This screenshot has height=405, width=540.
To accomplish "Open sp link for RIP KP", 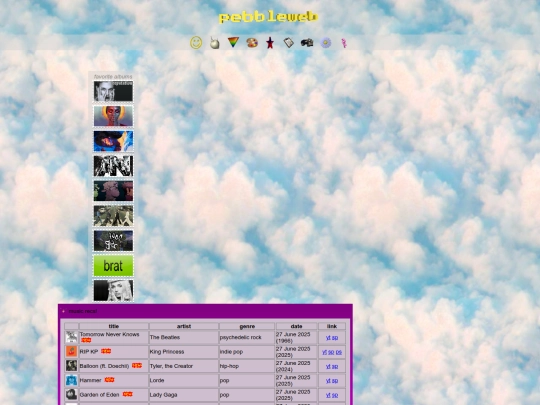I will 331,352.
